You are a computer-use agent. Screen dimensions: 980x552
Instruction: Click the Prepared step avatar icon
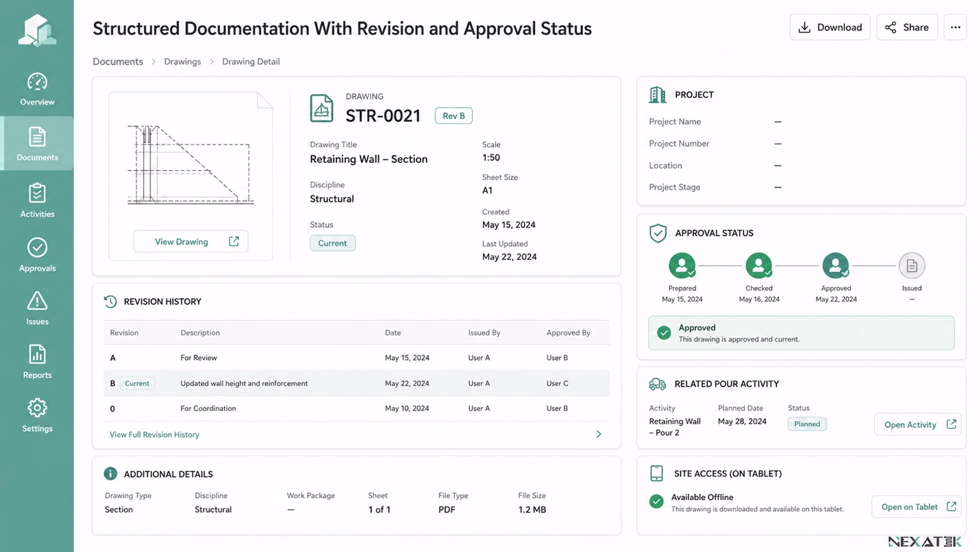click(x=682, y=265)
